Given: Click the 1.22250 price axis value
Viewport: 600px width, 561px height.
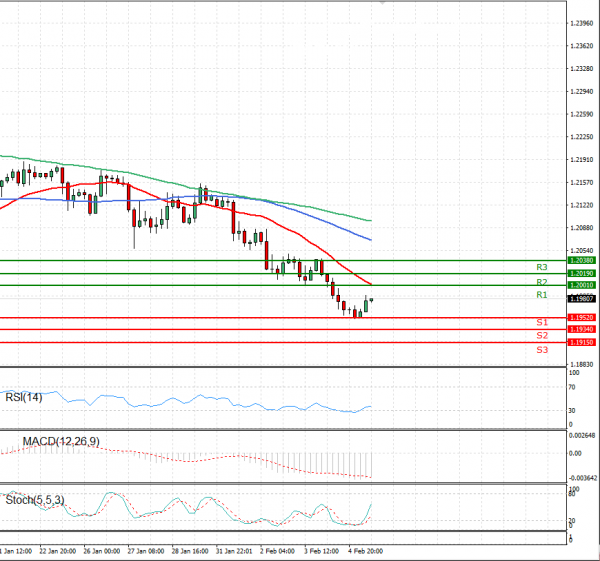Looking at the screenshot, I should (x=582, y=137).
